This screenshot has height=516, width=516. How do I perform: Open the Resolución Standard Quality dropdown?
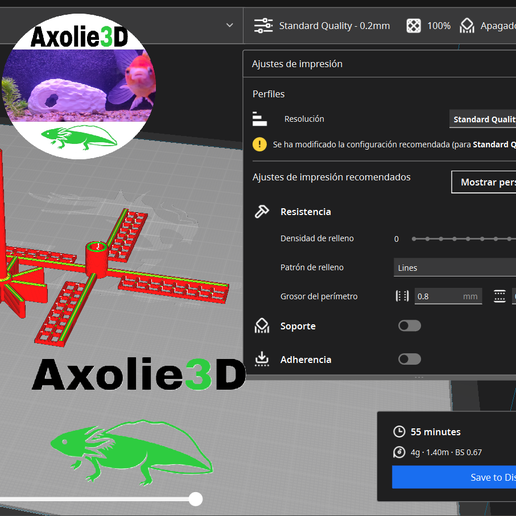(482, 119)
